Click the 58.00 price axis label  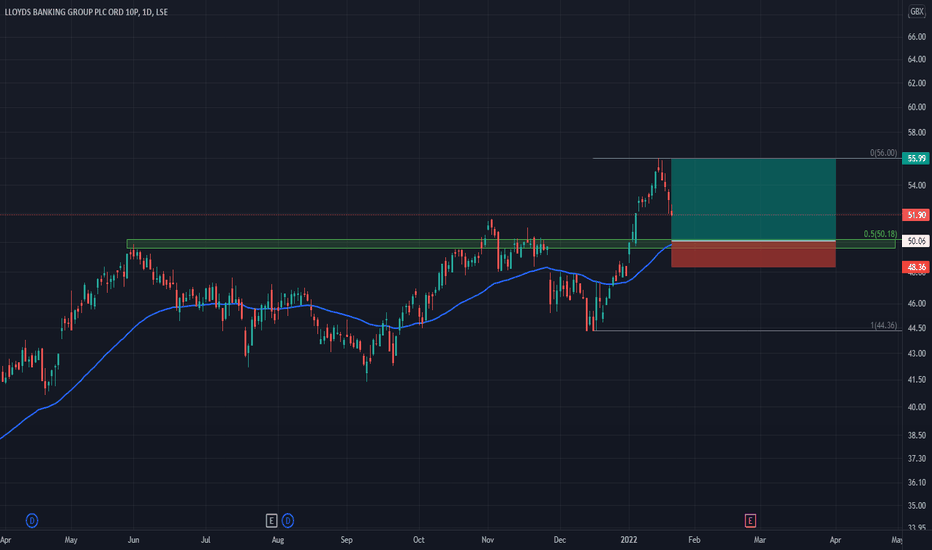click(x=916, y=132)
